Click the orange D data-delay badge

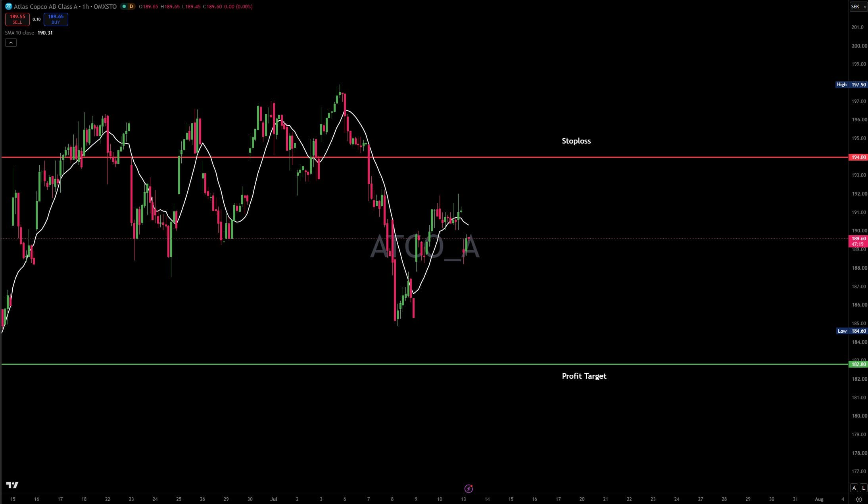[x=131, y=6]
